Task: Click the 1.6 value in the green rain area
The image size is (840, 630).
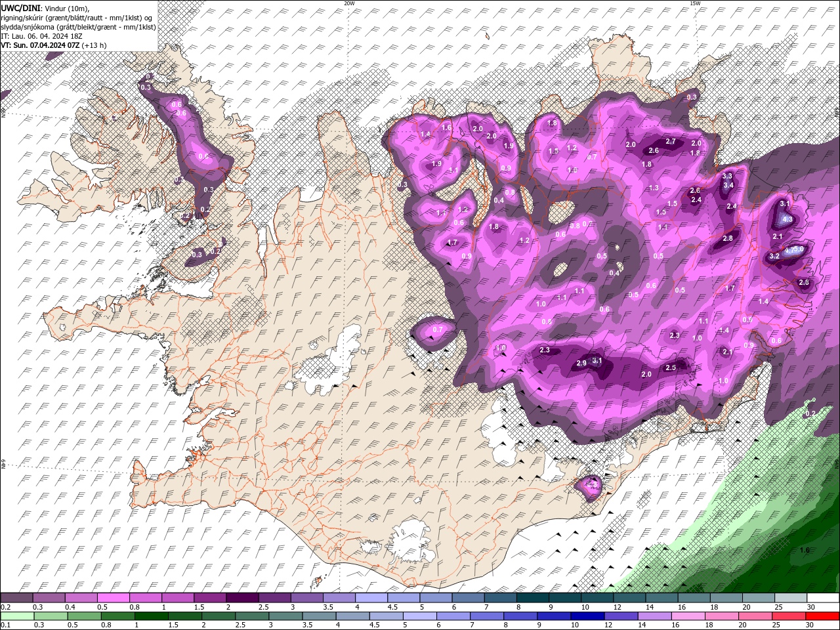Action: pyautogui.click(x=805, y=550)
